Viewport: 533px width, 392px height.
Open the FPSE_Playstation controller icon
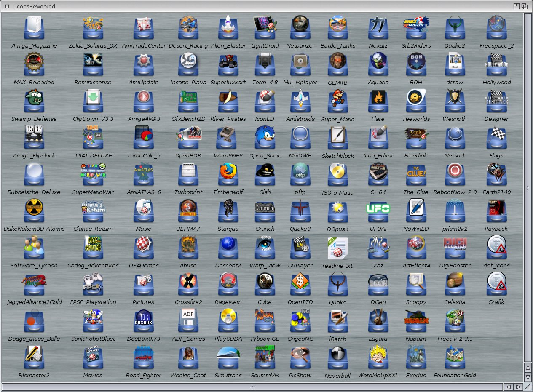[93, 285]
